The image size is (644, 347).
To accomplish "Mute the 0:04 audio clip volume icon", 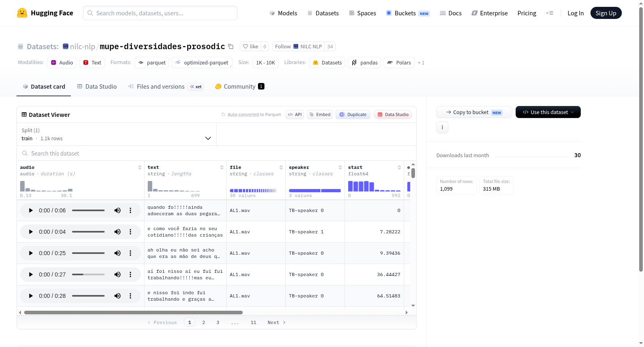I will (118, 232).
